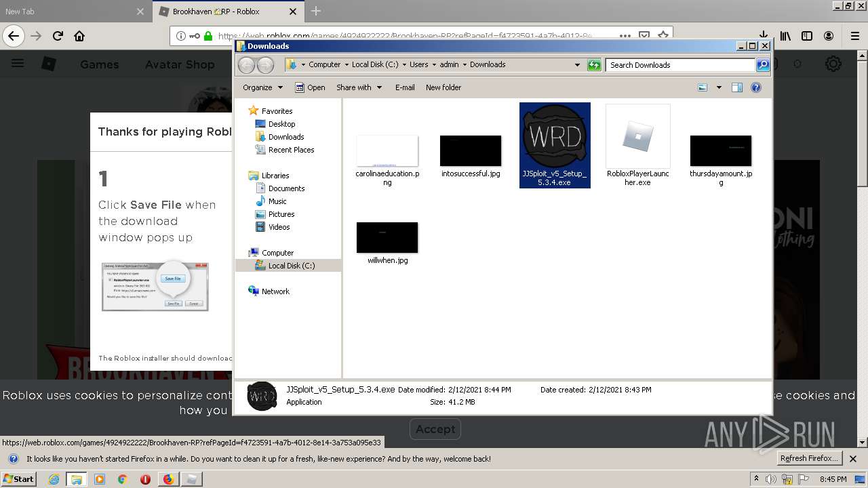Click the volume icon in system tray

(771, 479)
